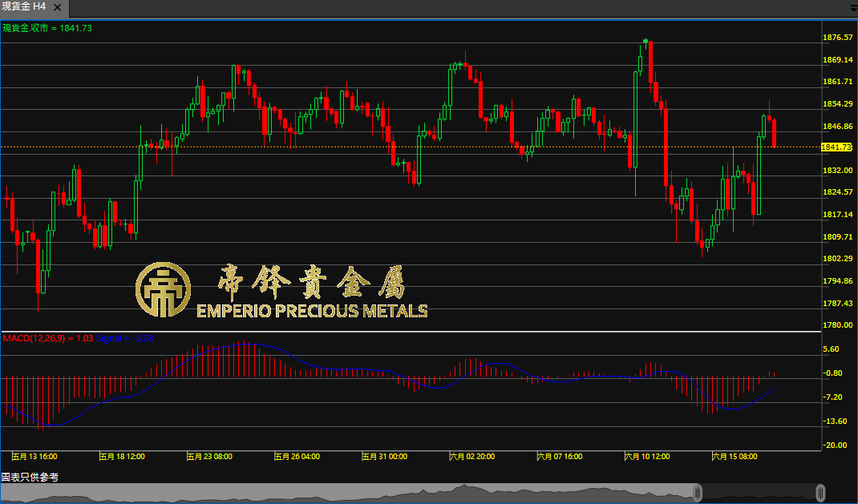Click the selected range in the overview scrollbar
This screenshot has height=504, width=858.
[x=759, y=493]
